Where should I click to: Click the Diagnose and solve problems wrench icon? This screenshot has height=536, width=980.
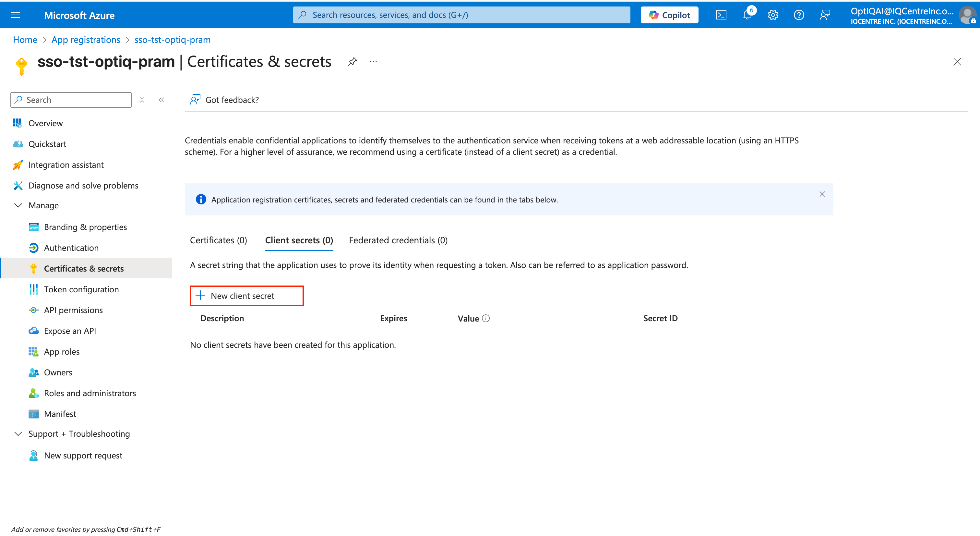pos(18,185)
